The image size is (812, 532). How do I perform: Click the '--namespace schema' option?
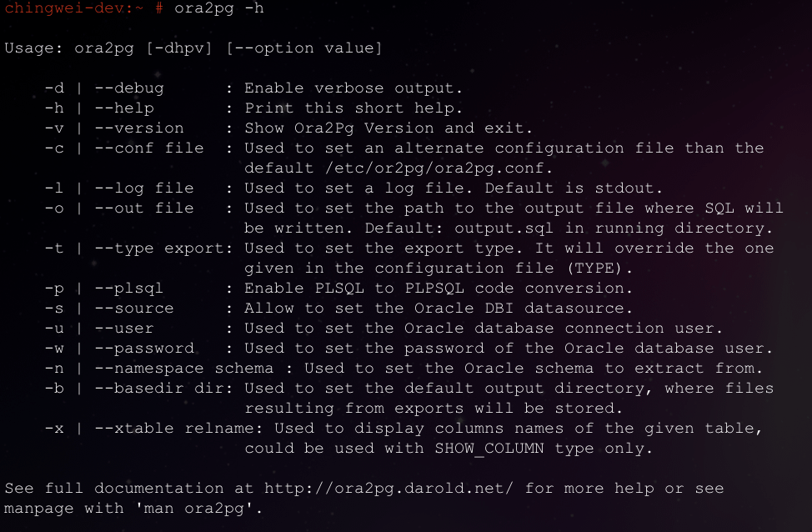(184, 369)
